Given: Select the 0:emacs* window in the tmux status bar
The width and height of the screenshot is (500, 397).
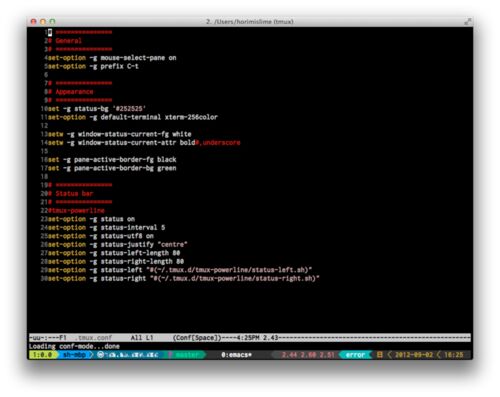Looking at the screenshot, I should [236, 355].
